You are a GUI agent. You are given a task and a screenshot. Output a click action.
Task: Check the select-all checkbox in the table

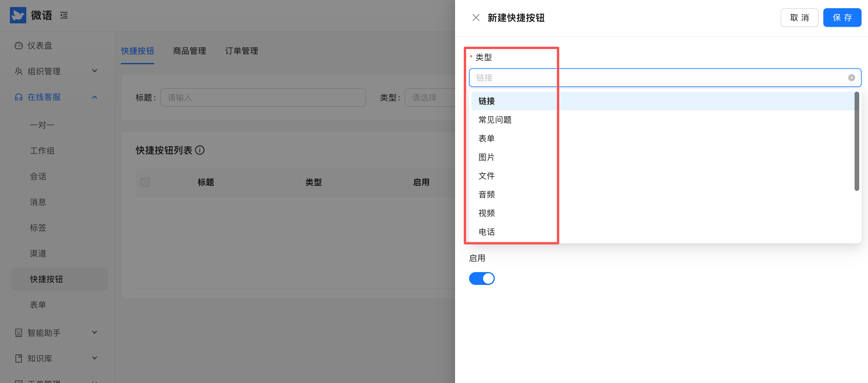point(145,182)
